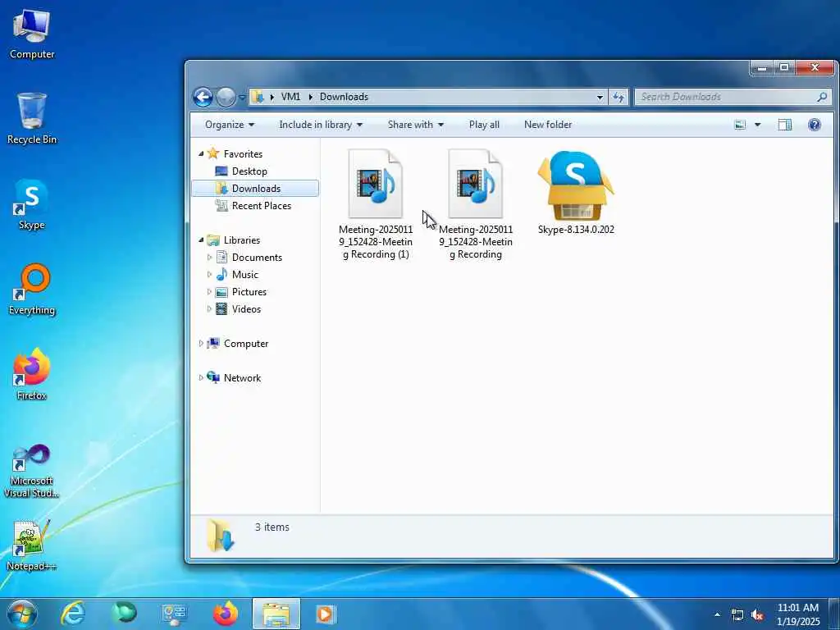Click the Forward navigation arrow in Explorer

tap(226, 97)
